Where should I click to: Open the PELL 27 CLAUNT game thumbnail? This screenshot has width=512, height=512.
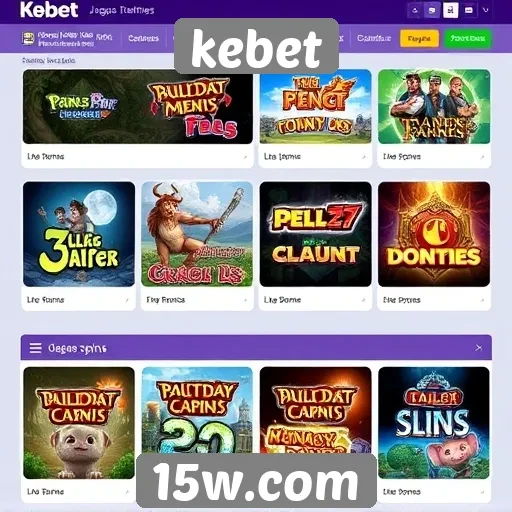pos(315,234)
